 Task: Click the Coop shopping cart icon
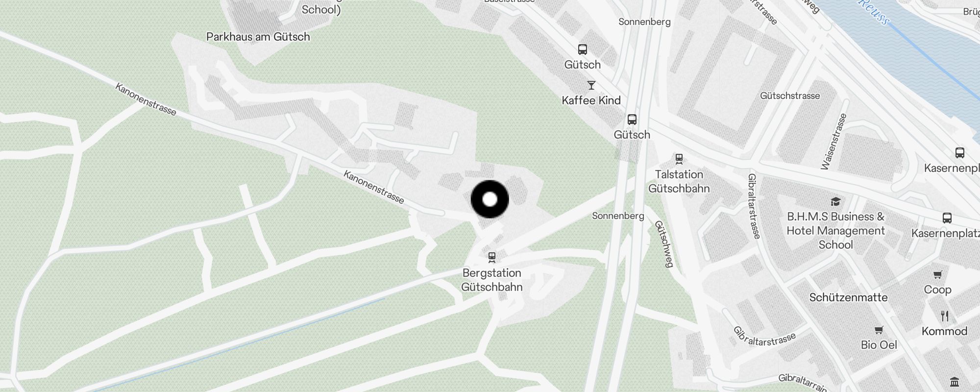937,274
